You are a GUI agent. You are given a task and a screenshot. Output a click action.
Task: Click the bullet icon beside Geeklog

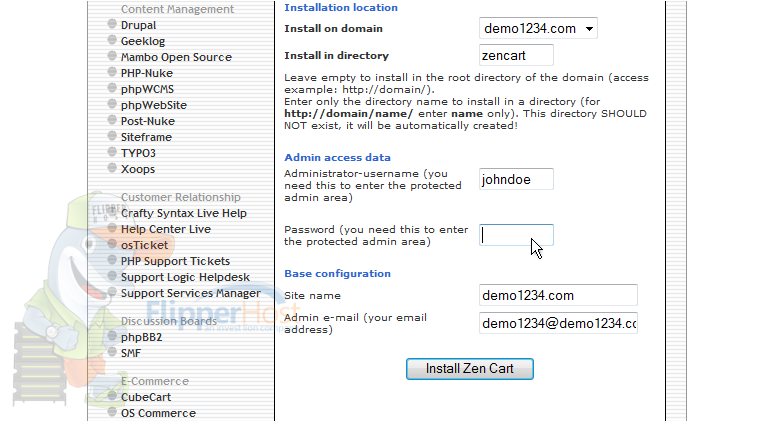[112, 40]
